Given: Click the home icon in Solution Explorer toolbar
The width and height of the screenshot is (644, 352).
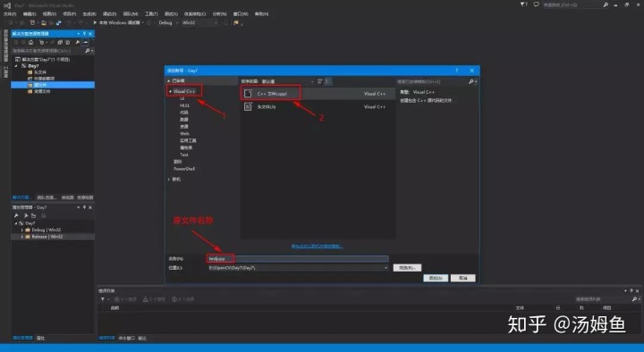Looking at the screenshot, I should 30,42.
